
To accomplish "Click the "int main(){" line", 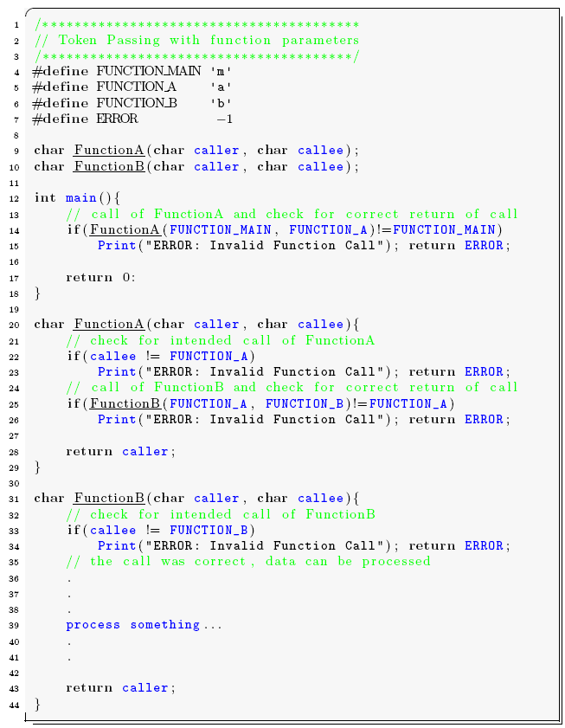I will pos(77,197).
